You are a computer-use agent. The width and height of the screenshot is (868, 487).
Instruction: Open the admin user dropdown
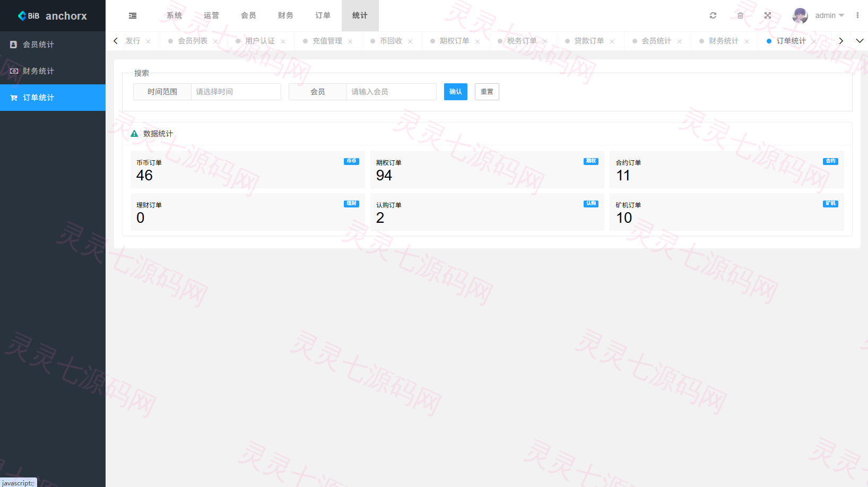pyautogui.click(x=829, y=15)
